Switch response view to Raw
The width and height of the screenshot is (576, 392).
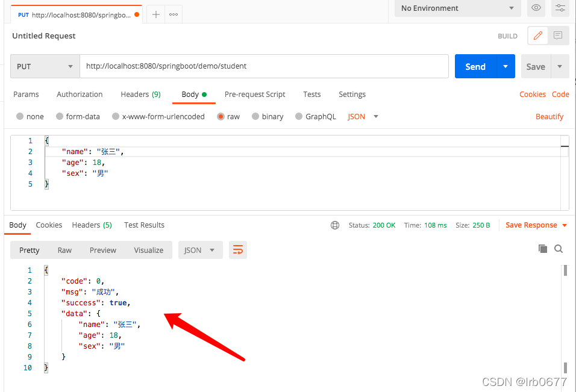pos(64,250)
